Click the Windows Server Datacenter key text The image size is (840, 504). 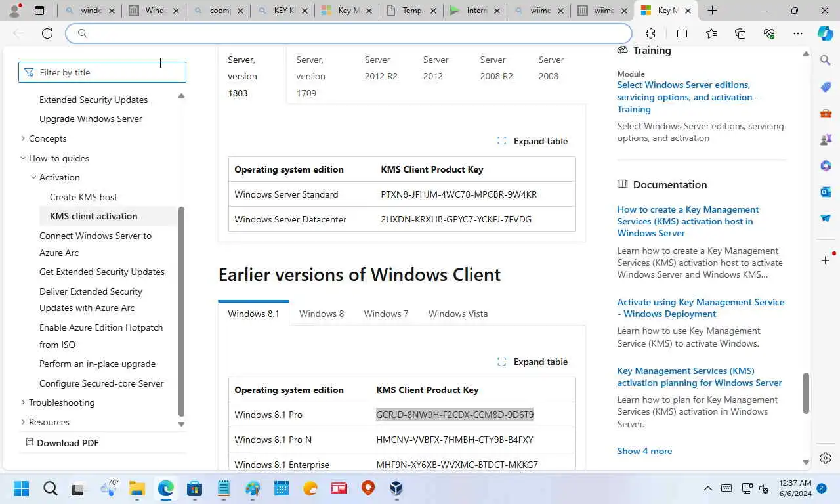click(456, 219)
